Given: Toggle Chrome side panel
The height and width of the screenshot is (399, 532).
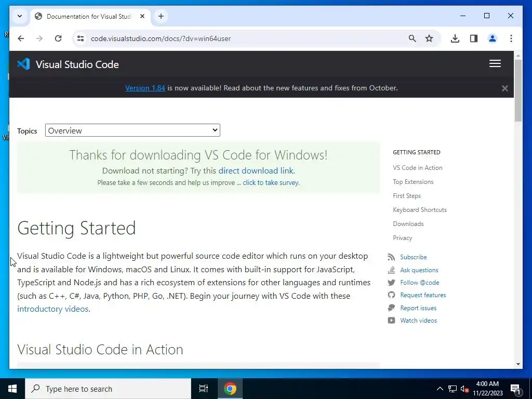Looking at the screenshot, I should pyautogui.click(x=474, y=38).
